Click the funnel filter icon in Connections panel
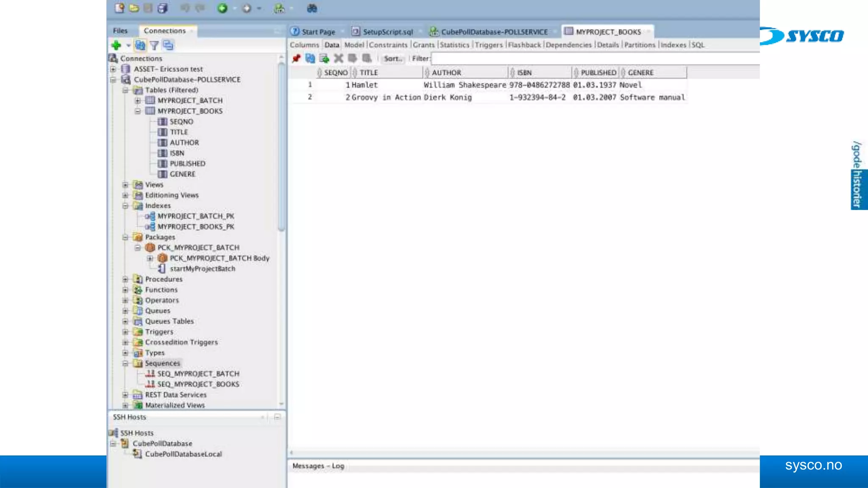The image size is (868, 488). point(154,45)
